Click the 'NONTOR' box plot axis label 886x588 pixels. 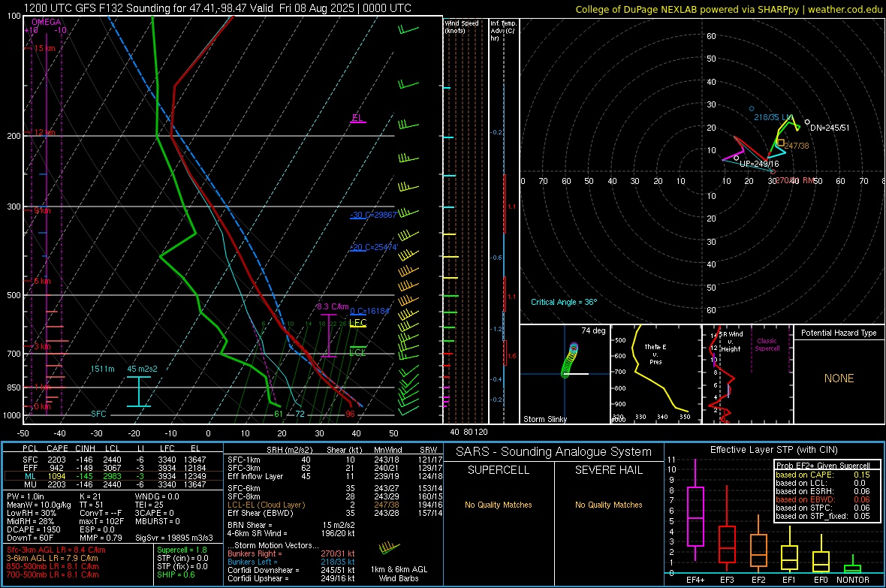[x=853, y=580]
